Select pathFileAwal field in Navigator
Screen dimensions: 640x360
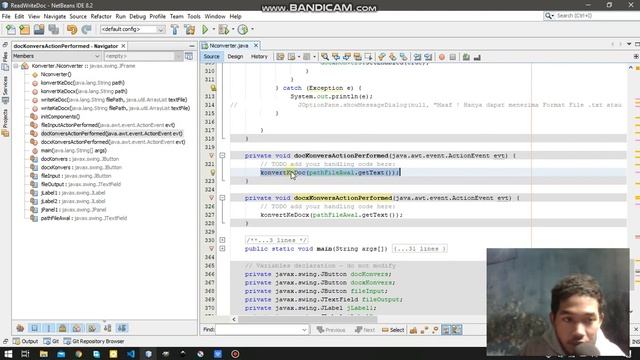(84, 218)
